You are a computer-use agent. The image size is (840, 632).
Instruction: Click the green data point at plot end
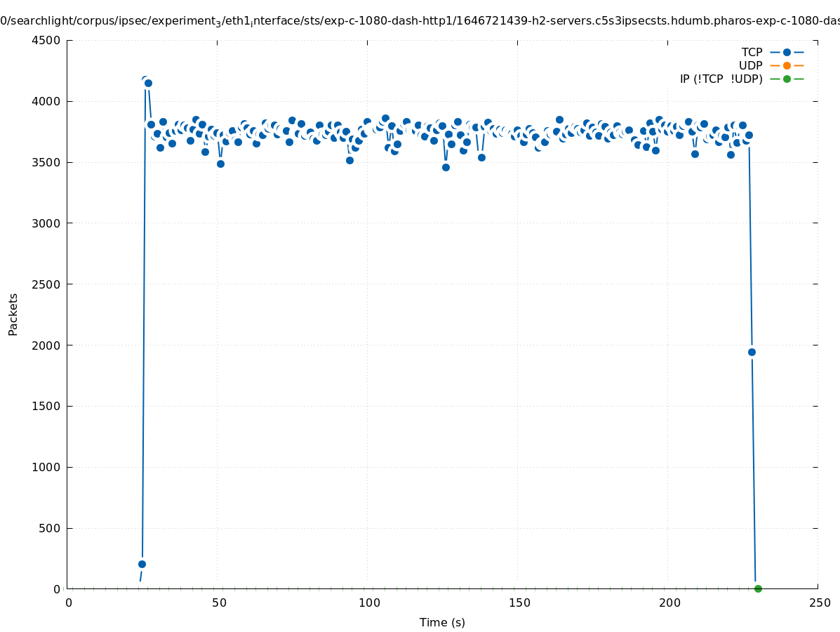758,588
